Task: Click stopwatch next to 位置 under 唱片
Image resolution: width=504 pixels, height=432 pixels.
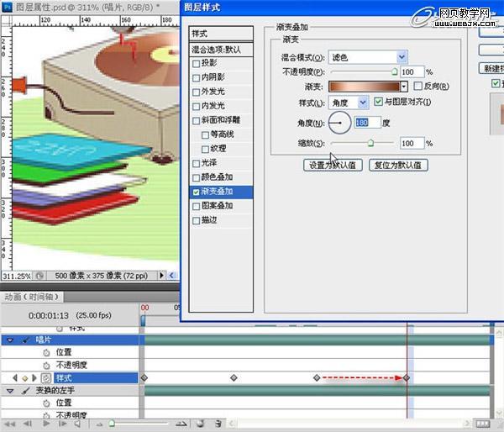Action: click(x=45, y=353)
